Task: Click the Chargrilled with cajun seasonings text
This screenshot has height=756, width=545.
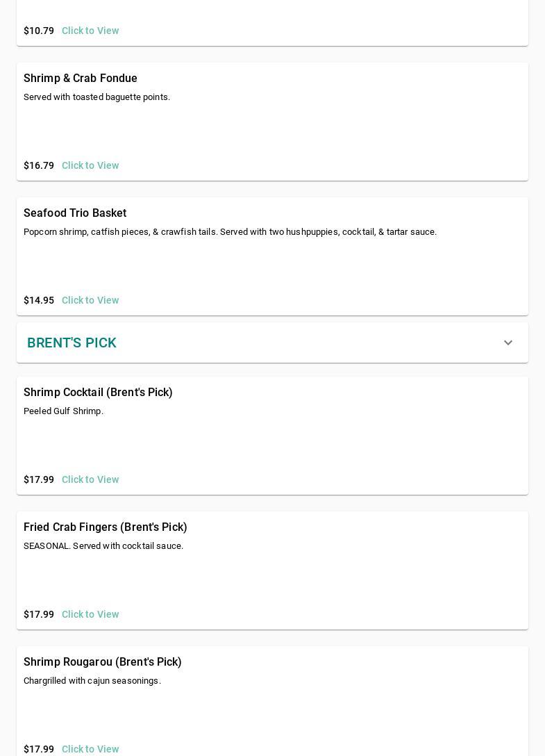Action: tap(92, 681)
